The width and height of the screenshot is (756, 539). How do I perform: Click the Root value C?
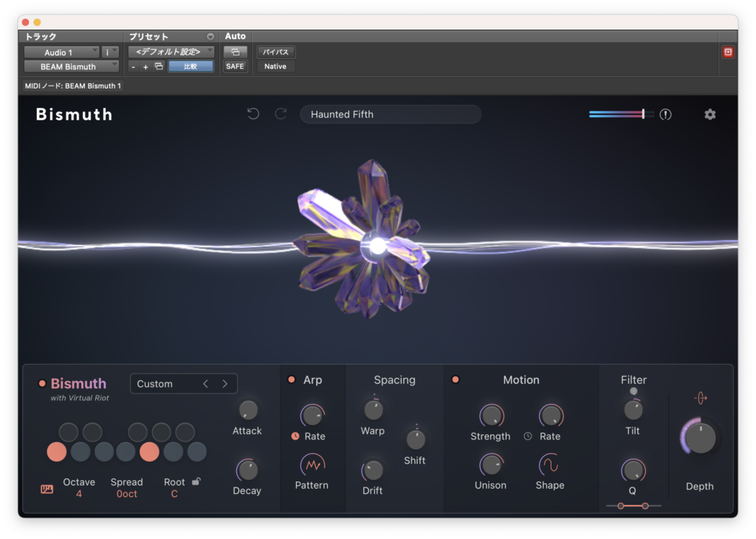[x=174, y=494]
